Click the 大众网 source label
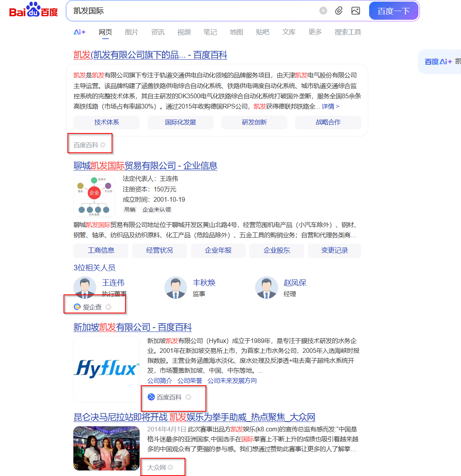The height and width of the screenshot is (476, 461). (157, 467)
